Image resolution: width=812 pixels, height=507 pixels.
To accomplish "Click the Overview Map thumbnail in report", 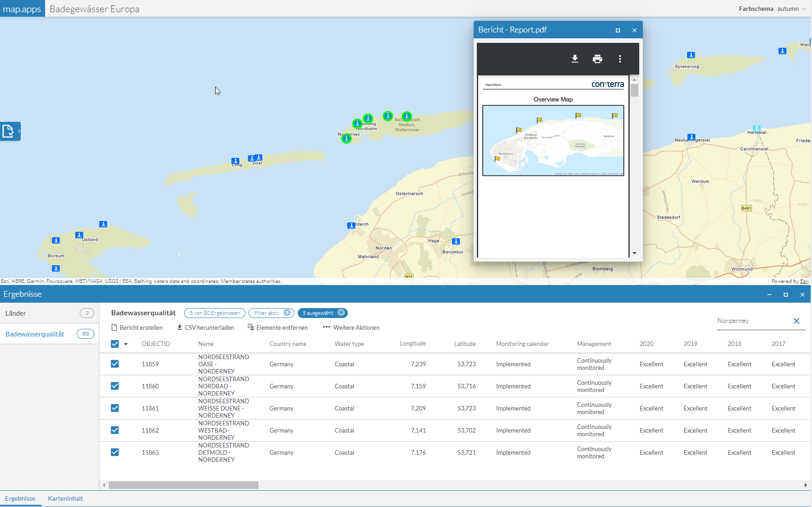I will tap(553, 140).
